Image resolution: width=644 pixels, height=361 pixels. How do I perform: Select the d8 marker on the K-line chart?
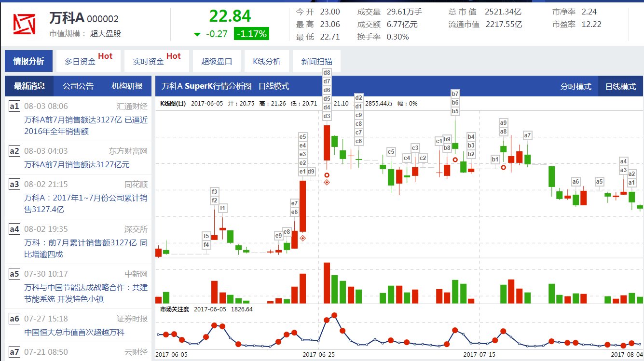(x=327, y=73)
